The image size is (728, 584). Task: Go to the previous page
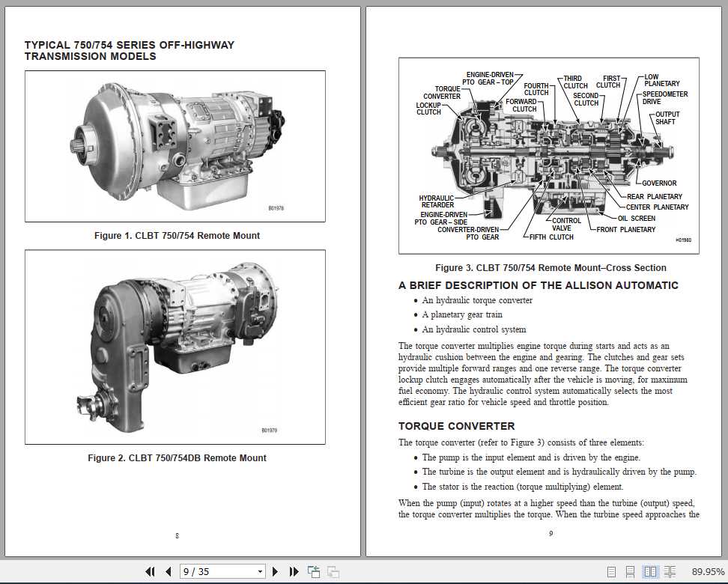pos(169,571)
